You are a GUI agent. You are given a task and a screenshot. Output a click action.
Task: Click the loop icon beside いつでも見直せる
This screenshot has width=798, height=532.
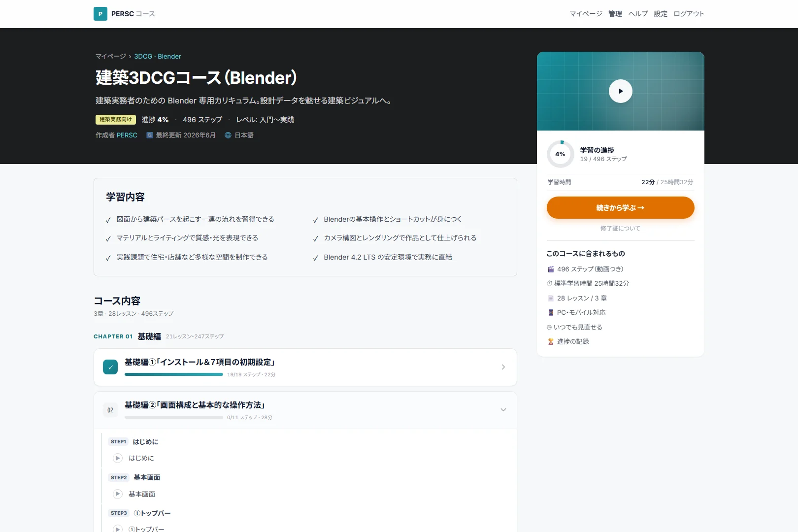549,328
